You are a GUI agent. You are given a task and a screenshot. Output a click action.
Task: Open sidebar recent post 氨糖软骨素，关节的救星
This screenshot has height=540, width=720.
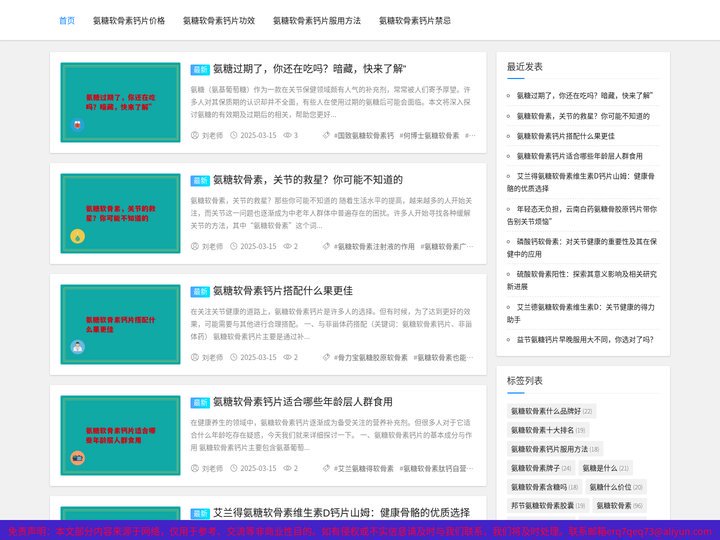pyautogui.click(x=583, y=116)
